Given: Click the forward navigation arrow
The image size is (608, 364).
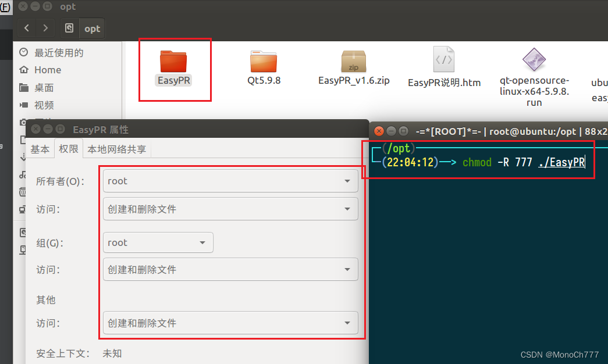Looking at the screenshot, I should tap(45, 27).
